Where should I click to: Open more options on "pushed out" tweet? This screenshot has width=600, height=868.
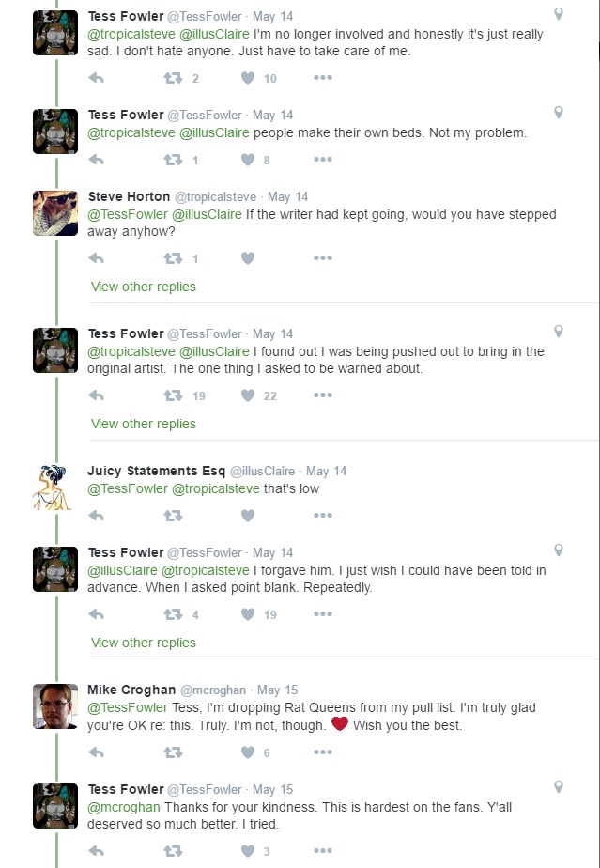pyautogui.click(x=322, y=395)
